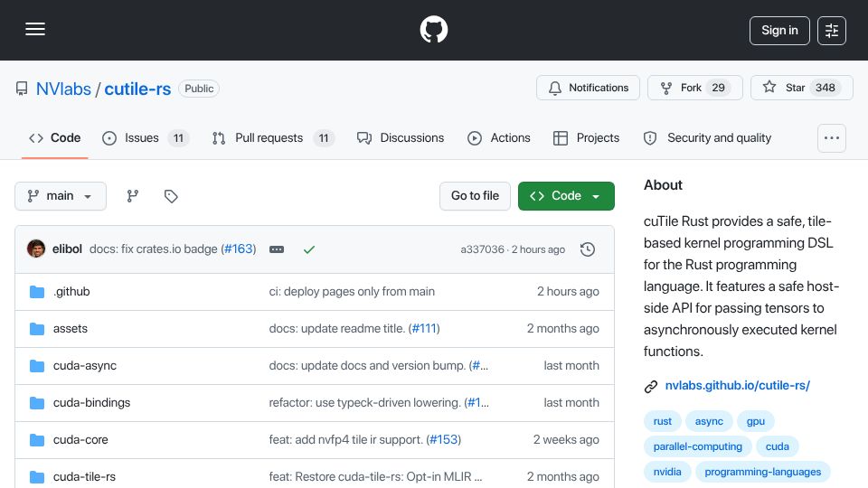View commit history clock icon

coord(588,249)
